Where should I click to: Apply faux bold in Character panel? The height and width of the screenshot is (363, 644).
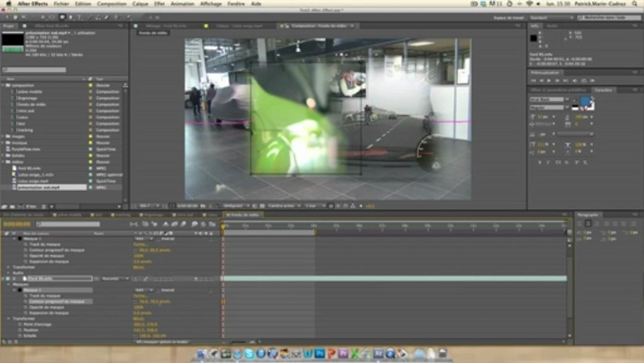pos(539,162)
